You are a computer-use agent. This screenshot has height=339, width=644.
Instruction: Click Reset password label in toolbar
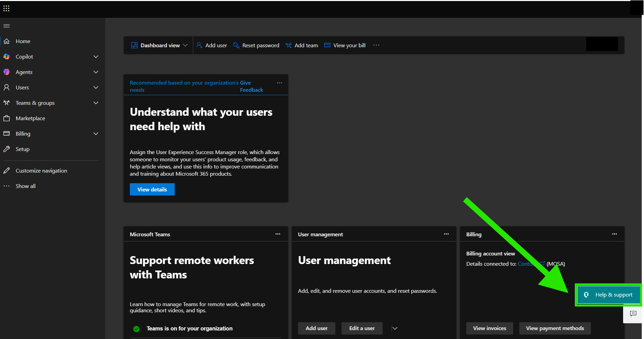pos(261,45)
